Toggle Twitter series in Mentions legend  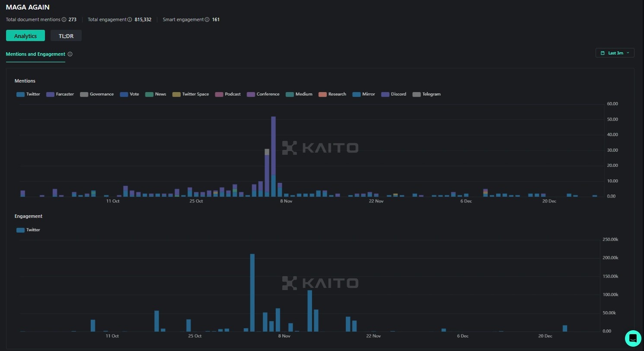coord(28,94)
